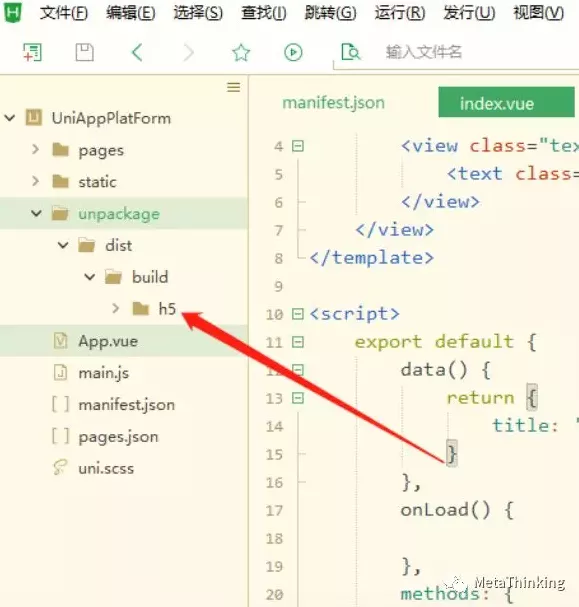Click the <script> tag on line 10
The width and height of the screenshot is (579, 607).
(x=354, y=314)
